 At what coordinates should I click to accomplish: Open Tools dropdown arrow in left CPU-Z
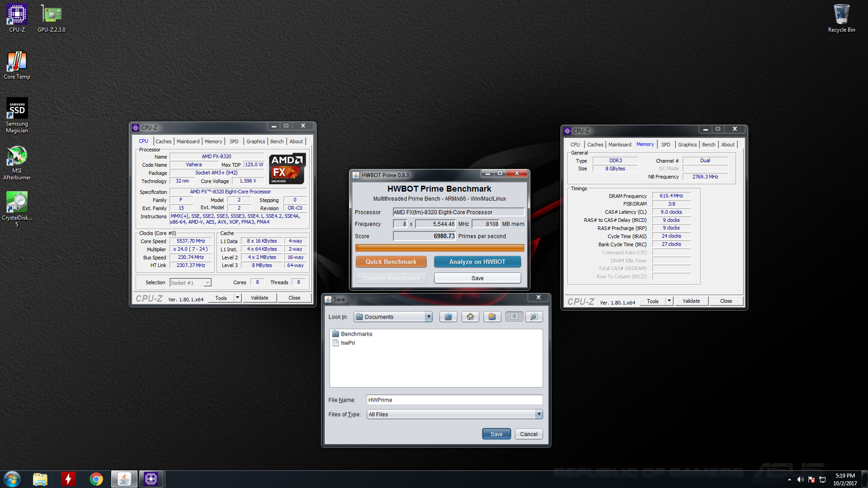(237, 298)
